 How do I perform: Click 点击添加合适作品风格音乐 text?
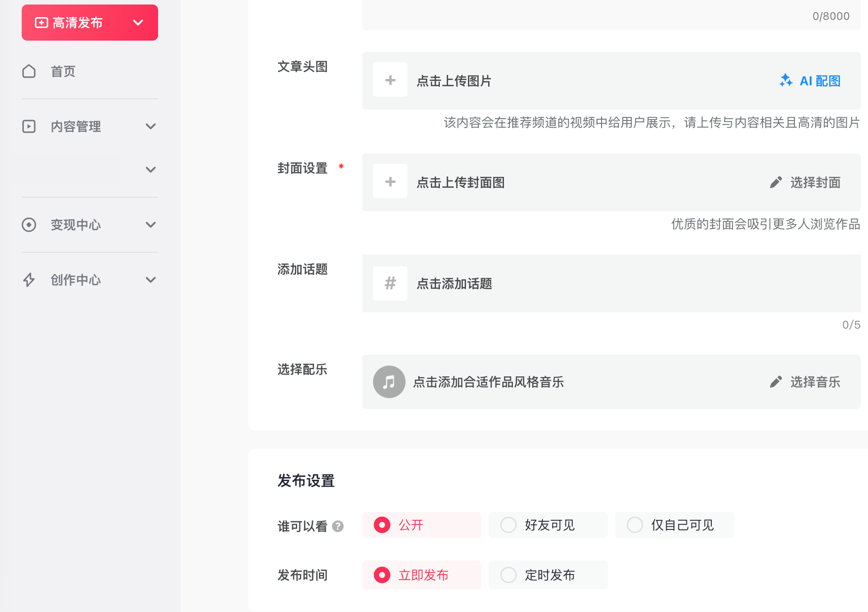coord(488,382)
